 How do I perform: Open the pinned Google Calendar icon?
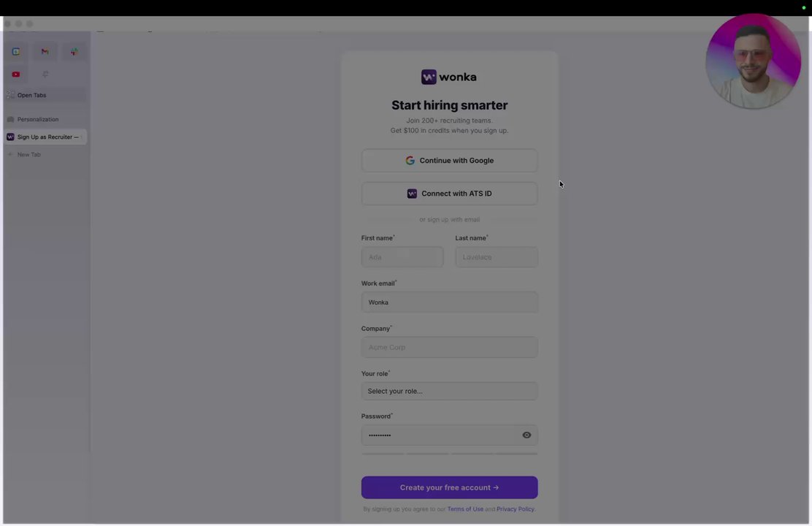click(16, 51)
